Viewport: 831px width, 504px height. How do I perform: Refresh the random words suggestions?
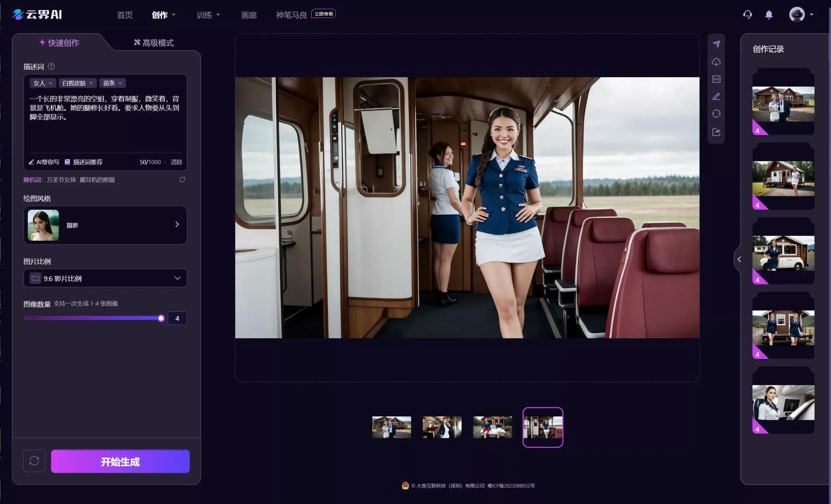(x=182, y=180)
